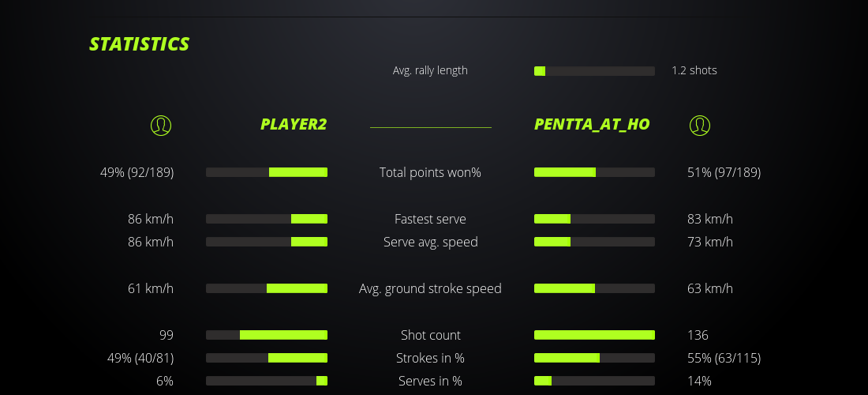Click PLAYER2's Fastest serve bar

pos(267,219)
